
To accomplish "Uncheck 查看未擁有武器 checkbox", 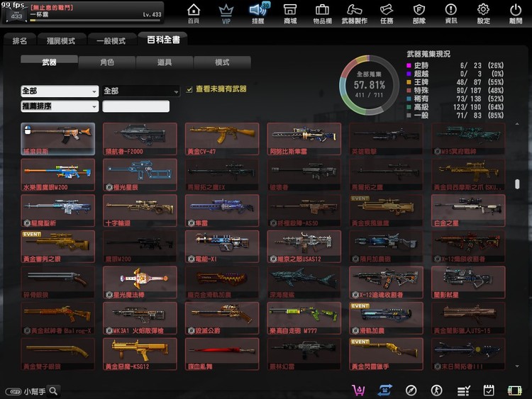I will (x=189, y=90).
